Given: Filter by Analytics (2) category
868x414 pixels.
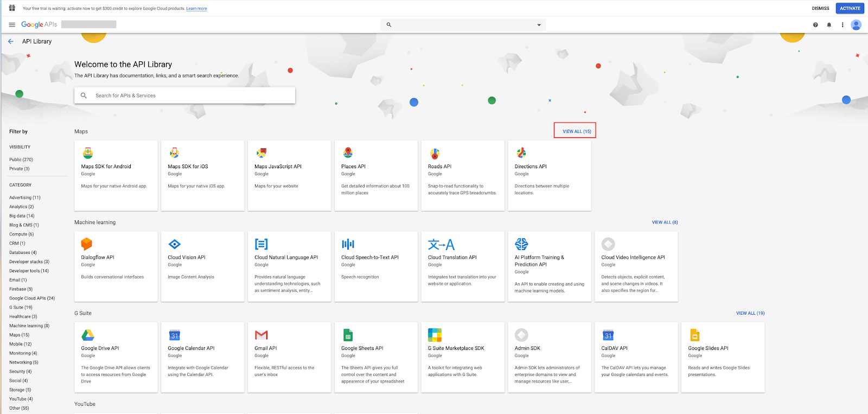Looking at the screenshot, I should coord(22,207).
